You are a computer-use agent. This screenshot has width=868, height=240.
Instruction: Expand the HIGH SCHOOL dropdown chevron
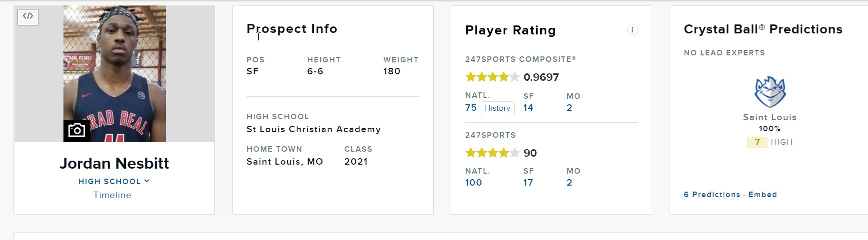pos(147,181)
